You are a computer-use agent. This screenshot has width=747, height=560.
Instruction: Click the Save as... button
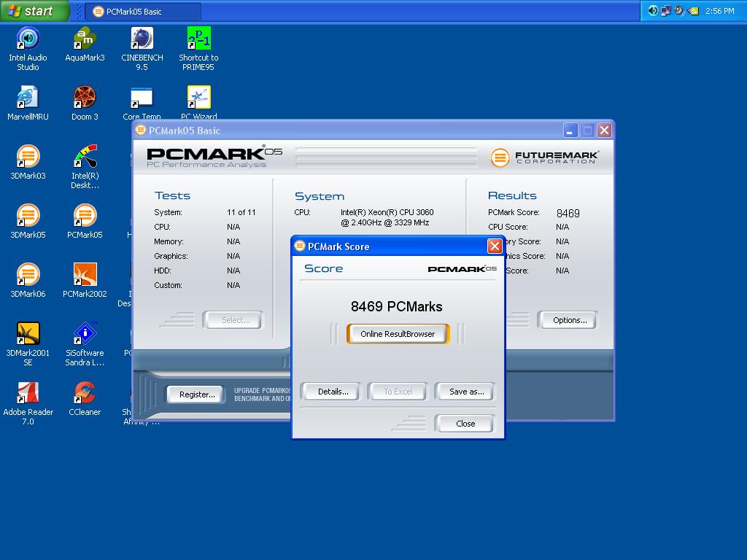(466, 392)
